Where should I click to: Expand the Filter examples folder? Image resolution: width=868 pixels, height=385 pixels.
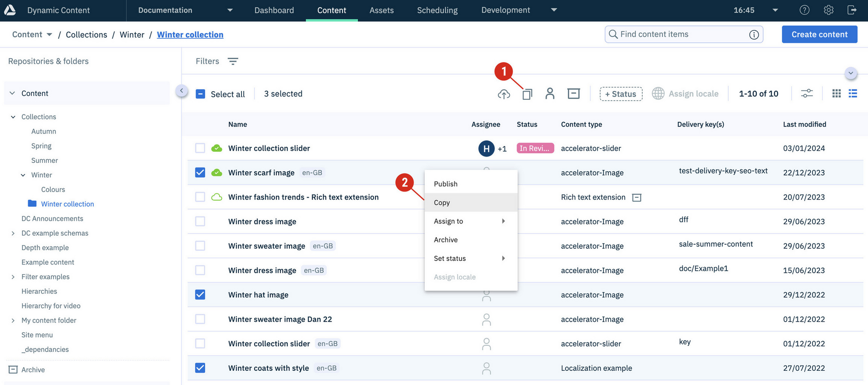pyautogui.click(x=13, y=277)
